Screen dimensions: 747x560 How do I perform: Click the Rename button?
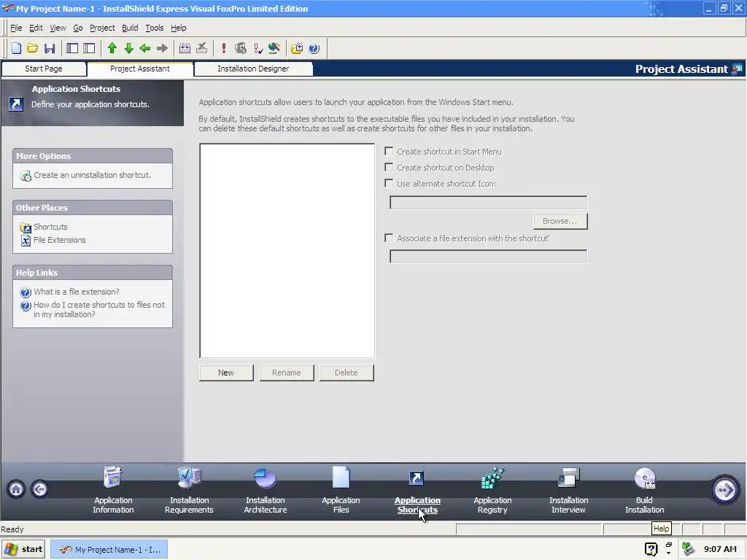(287, 373)
